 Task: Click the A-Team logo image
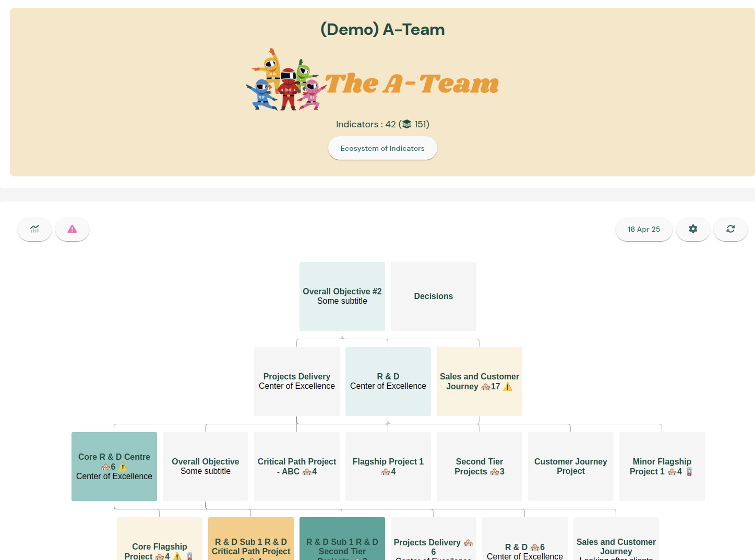click(x=372, y=80)
